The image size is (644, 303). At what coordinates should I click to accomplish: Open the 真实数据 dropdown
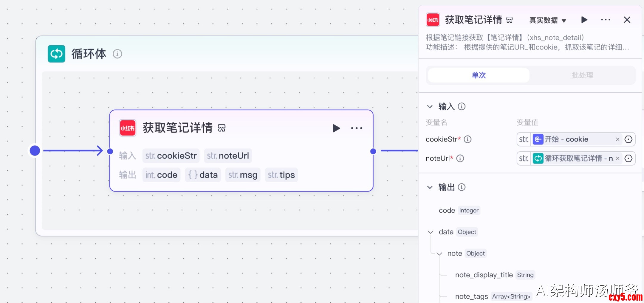[547, 20]
